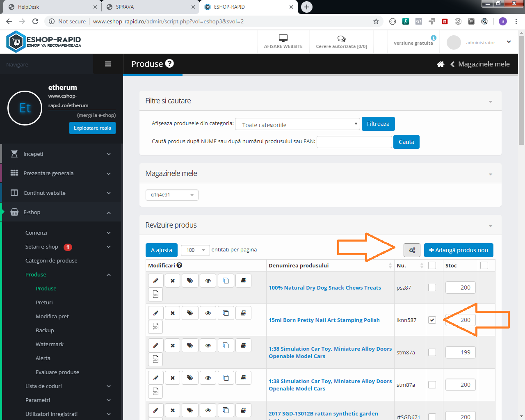Open Modifica pret submenu item
Image resolution: width=525 pixels, height=420 pixels.
[x=52, y=316]
